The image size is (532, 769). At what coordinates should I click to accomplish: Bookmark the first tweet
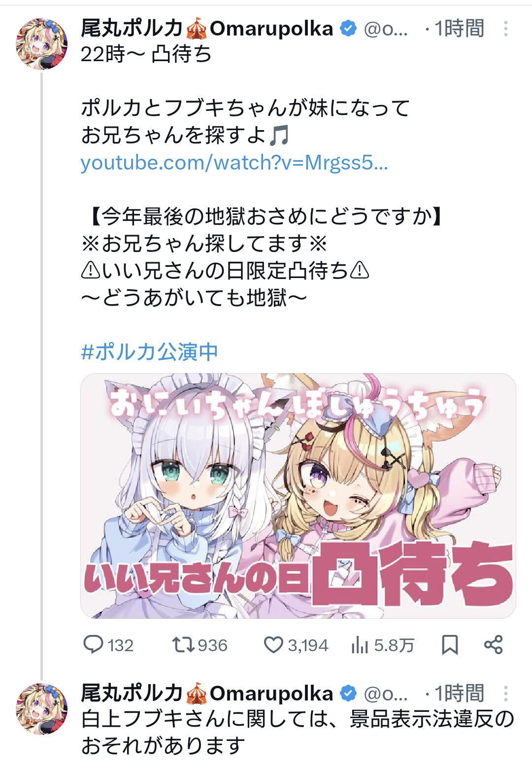pyautogui.click(x=450, y=645)
